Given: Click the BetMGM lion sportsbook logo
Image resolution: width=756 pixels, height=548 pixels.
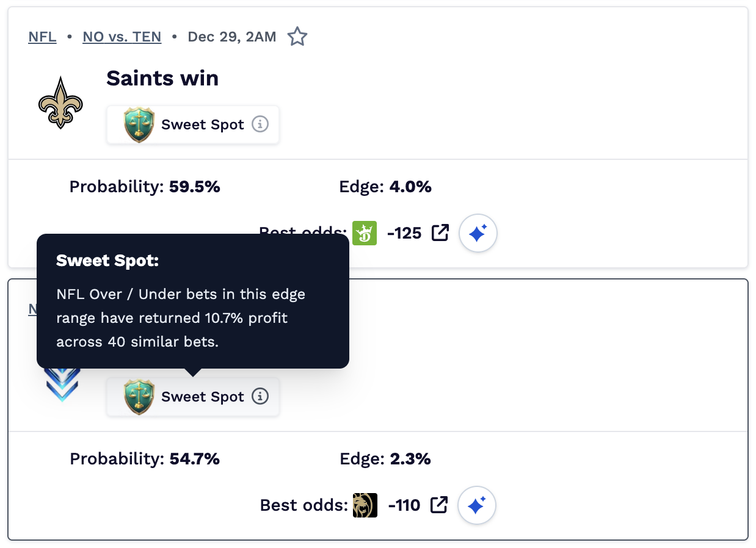Looking at the screenshot, I should tap(365, 505).
